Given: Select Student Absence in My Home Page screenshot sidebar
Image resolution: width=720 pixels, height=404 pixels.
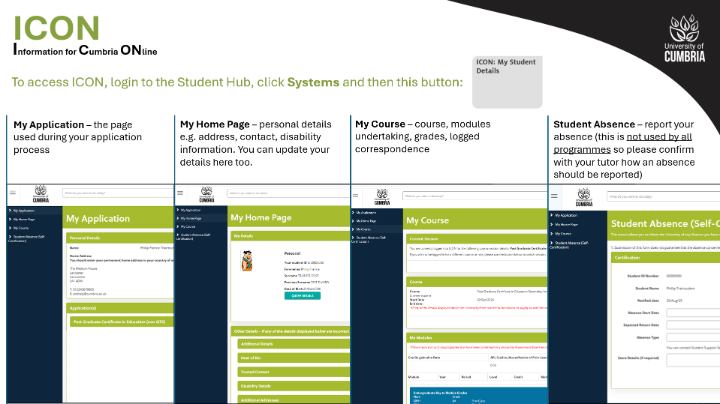Looking at the screenshot, I should click(x=193, y=236).
